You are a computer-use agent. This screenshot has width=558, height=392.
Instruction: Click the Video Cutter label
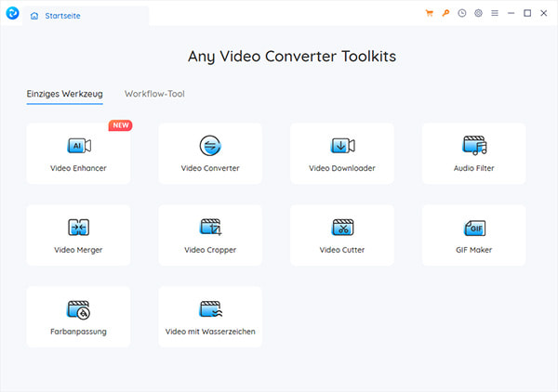click(342, 250)
